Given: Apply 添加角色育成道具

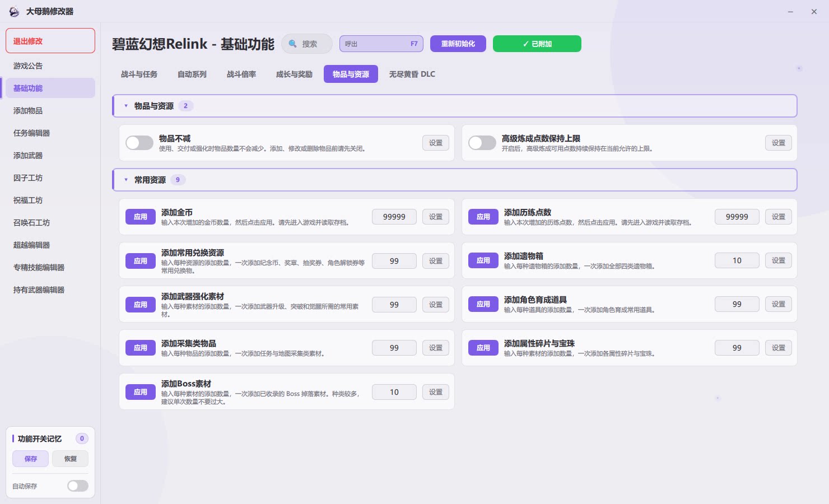Looking at the screenshot, I should (483, 304).
